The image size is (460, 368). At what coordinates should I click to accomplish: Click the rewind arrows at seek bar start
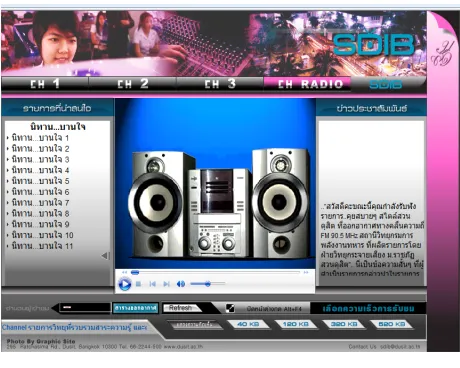coord(125,272)
